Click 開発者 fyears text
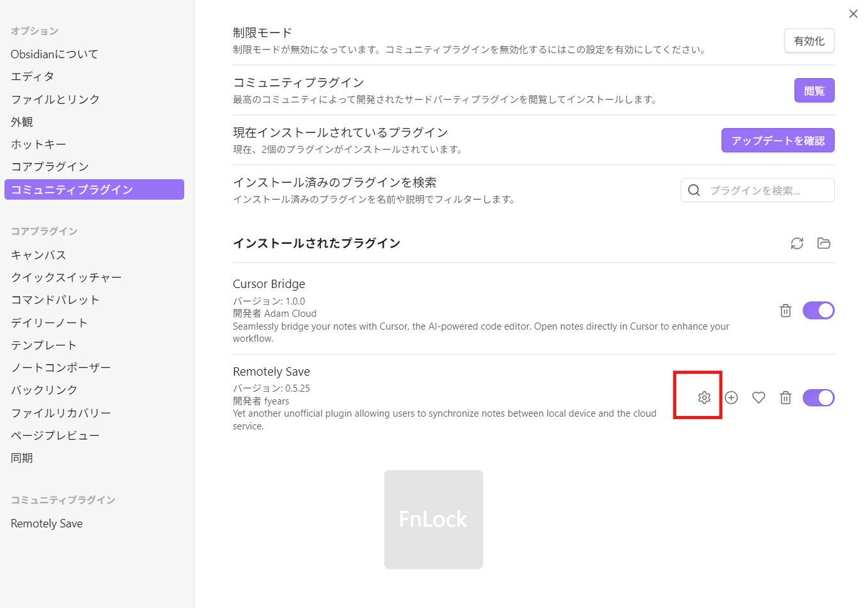 (x=261, y=401)
